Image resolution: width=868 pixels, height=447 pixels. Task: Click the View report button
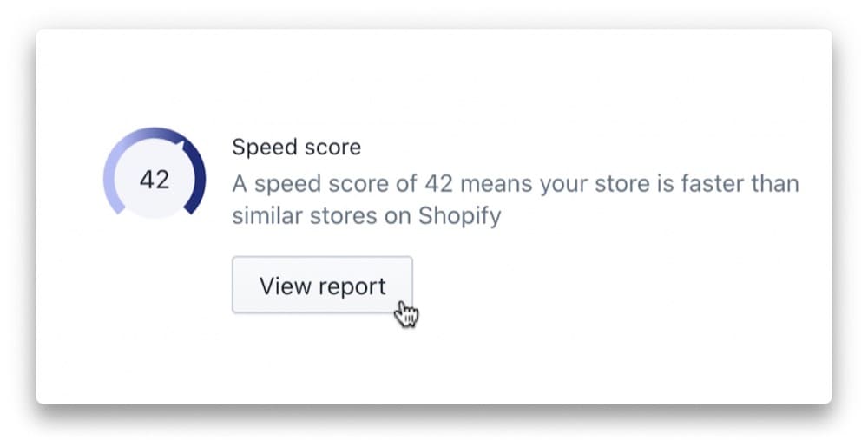[x=322, y=286]
